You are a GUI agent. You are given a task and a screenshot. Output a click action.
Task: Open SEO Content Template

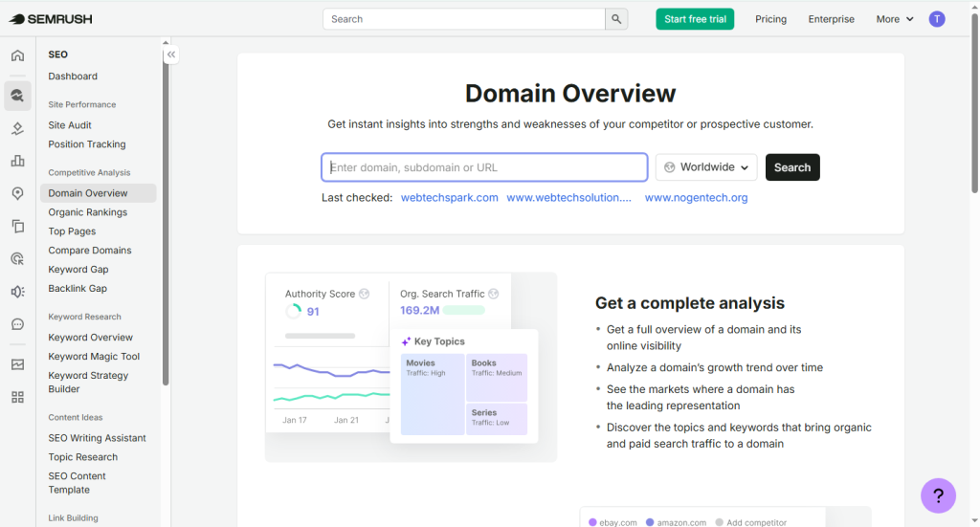77,483
